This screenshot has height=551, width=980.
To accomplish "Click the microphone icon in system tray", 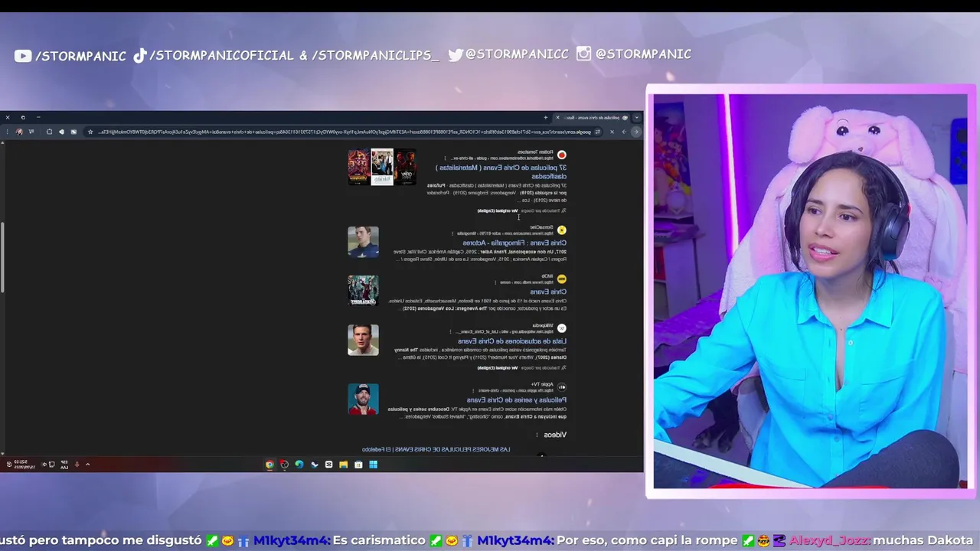I will click(x=77, y=465).
